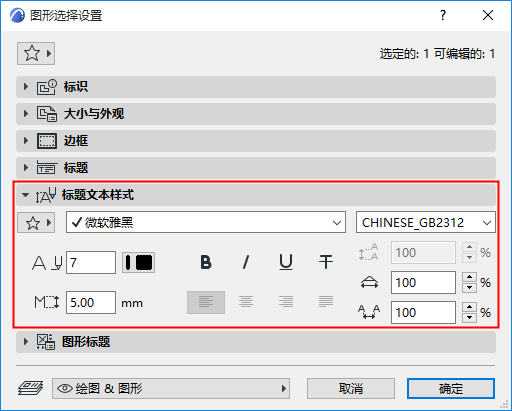Click the help question mark button
512x411 pixels.
443,15
